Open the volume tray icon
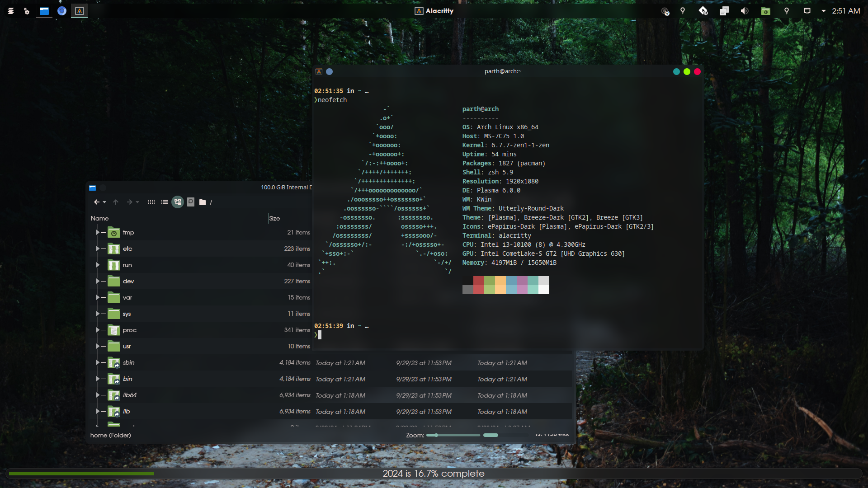Screen dimensions: 868x488 coord(744,11)
